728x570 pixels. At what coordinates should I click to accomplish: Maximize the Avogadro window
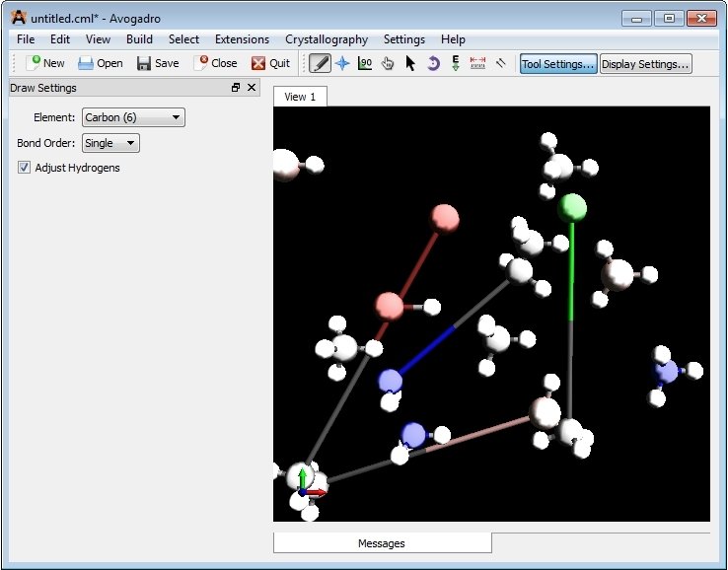pos(669,19)
